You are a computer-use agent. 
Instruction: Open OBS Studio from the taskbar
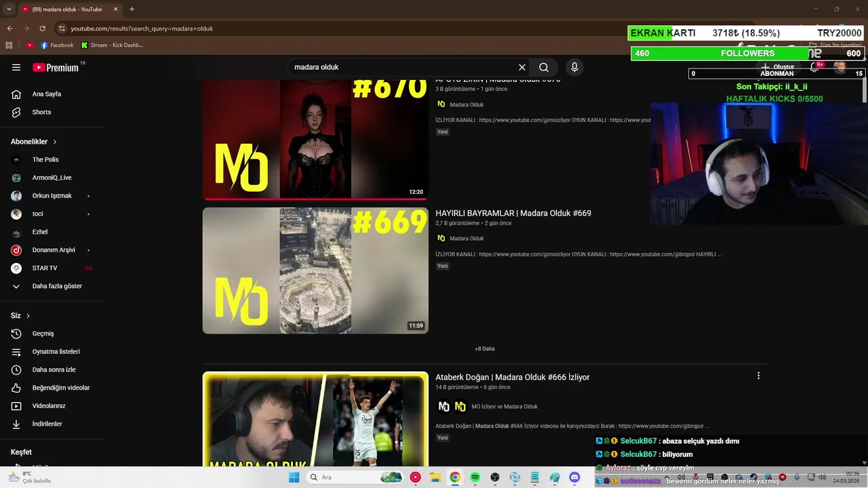[x=495, y=477]
